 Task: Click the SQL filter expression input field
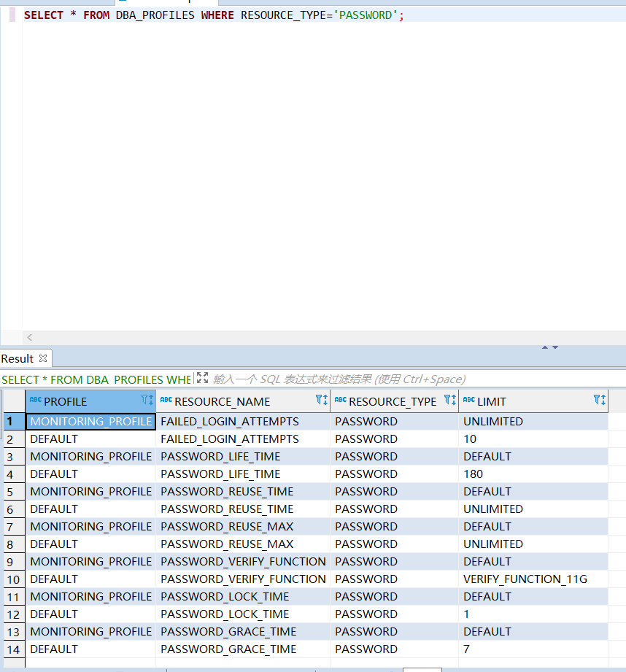pyautogui.click(x=409, y=379)
